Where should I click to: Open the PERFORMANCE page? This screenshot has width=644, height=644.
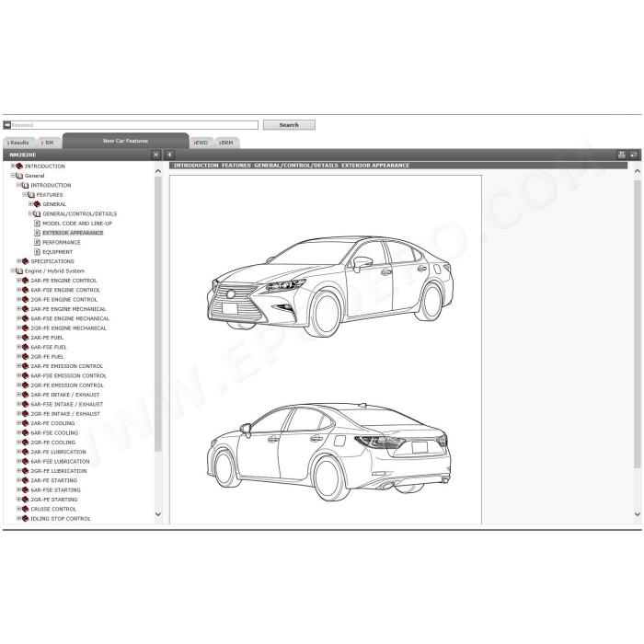62,242
